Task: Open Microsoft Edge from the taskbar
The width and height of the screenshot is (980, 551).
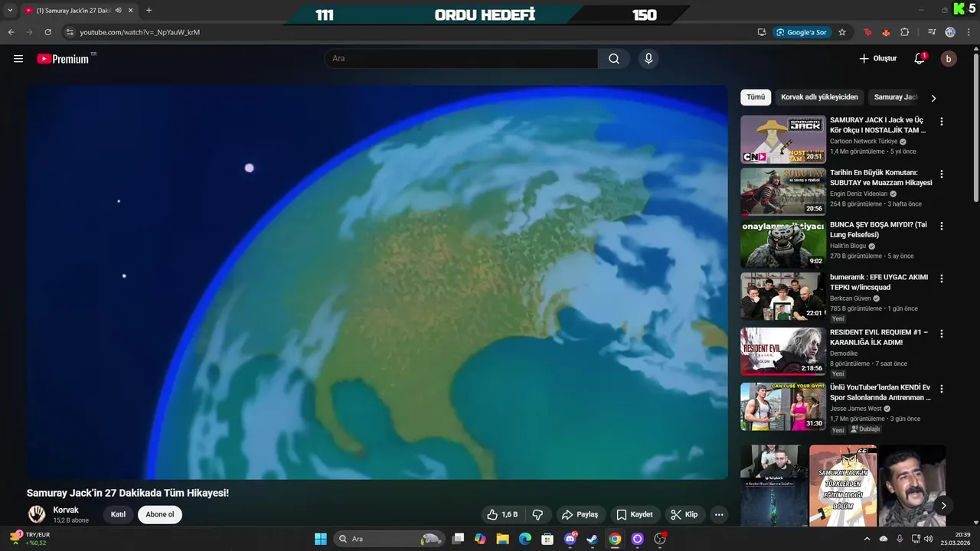Action: coord(524,539)
